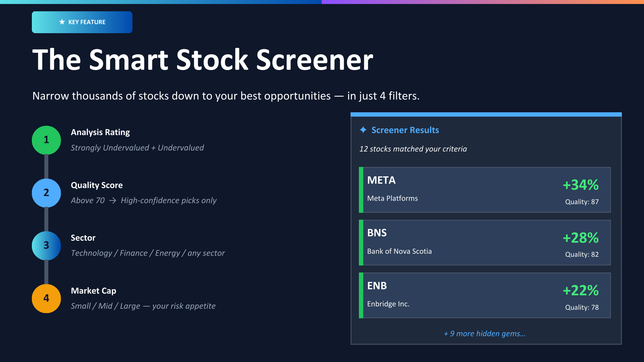Click the diamond icon beside Screener Results
This screenshot has height=362, width=644.
point(363,130)
